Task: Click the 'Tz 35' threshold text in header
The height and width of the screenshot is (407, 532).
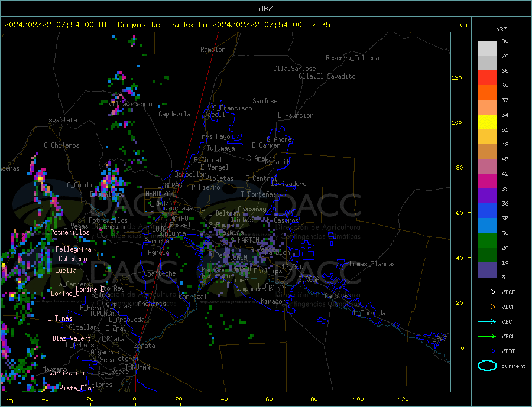Action: [x=318, y=25]
